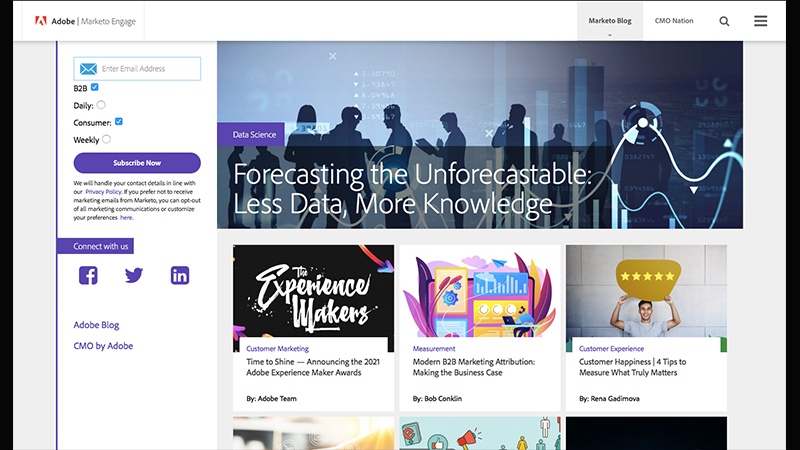Viewport: 800px width, 450px height.
Task: Open 'Customer Happiness | 4 Tips' article title
Action: coord(632,367)
